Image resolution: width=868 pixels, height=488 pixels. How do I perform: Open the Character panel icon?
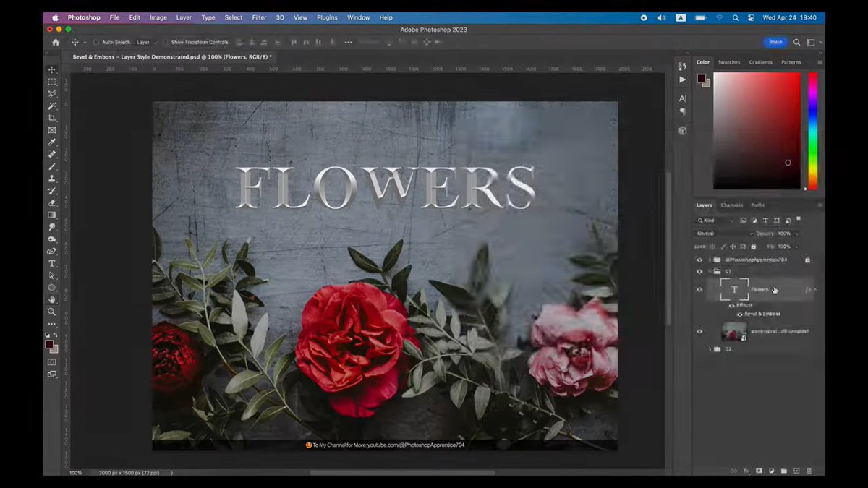tap(682, 98)
